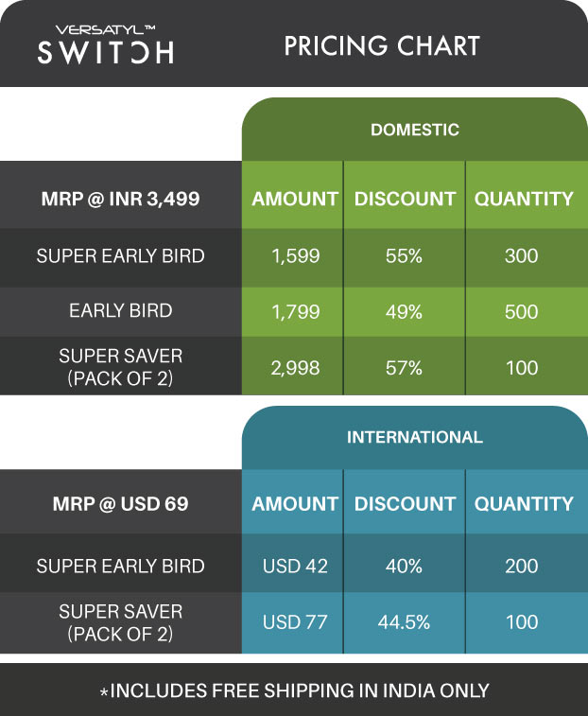Image resolution: width=588 pixels, height=716 pixels.
Task: Click the domestic Amount column header
Action: tap(295, 199)
